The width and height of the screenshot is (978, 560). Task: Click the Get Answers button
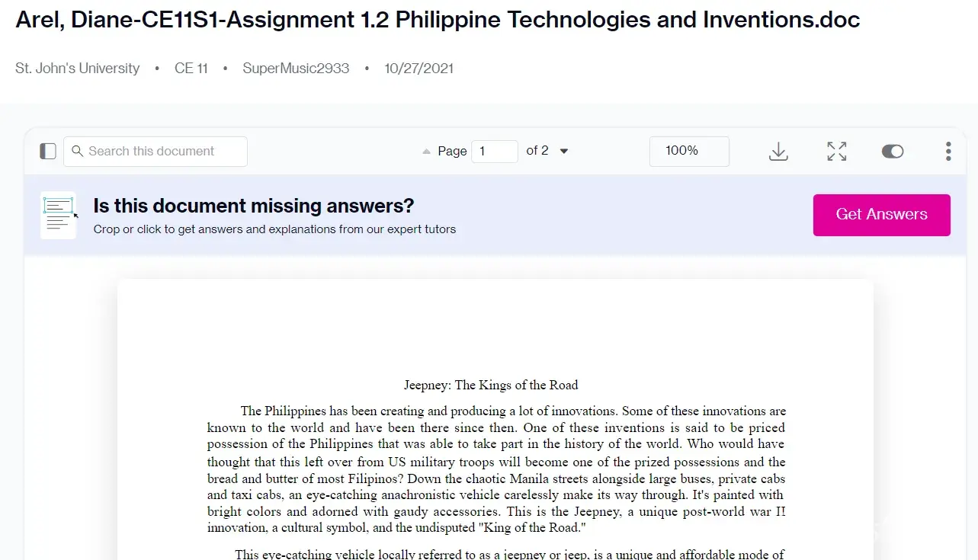click(881, 215)
